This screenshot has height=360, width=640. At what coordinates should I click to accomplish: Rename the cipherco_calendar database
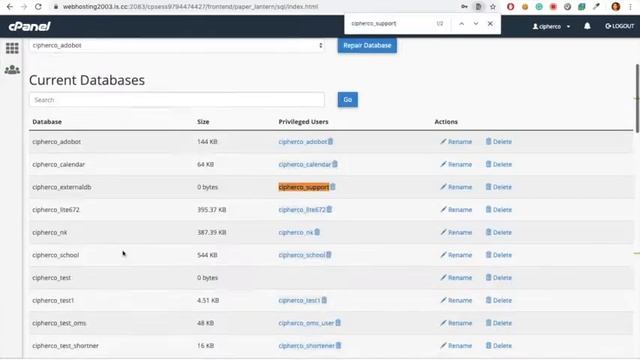456,164
